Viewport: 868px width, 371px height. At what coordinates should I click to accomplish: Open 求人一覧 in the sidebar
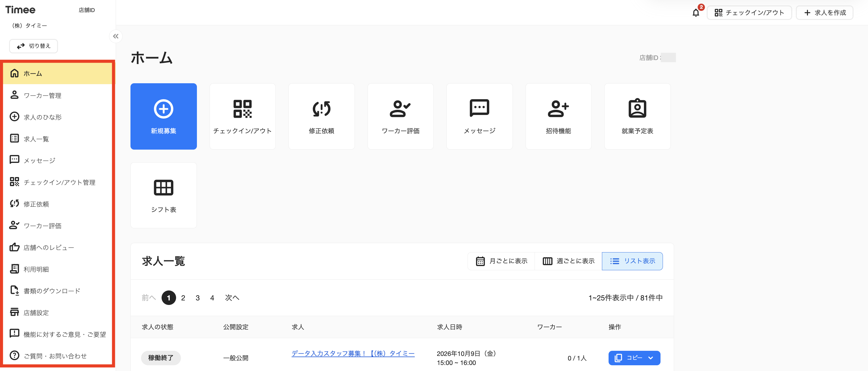(x=58, y=139)
